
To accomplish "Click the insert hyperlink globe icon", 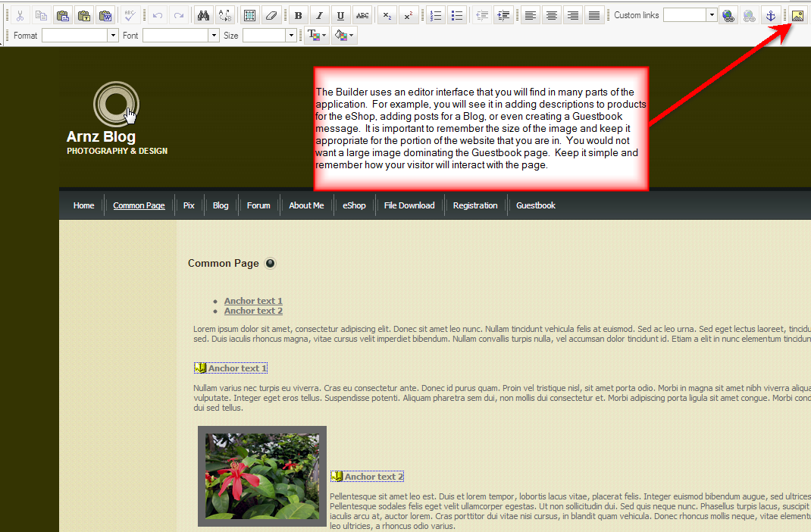I will 728,16.
